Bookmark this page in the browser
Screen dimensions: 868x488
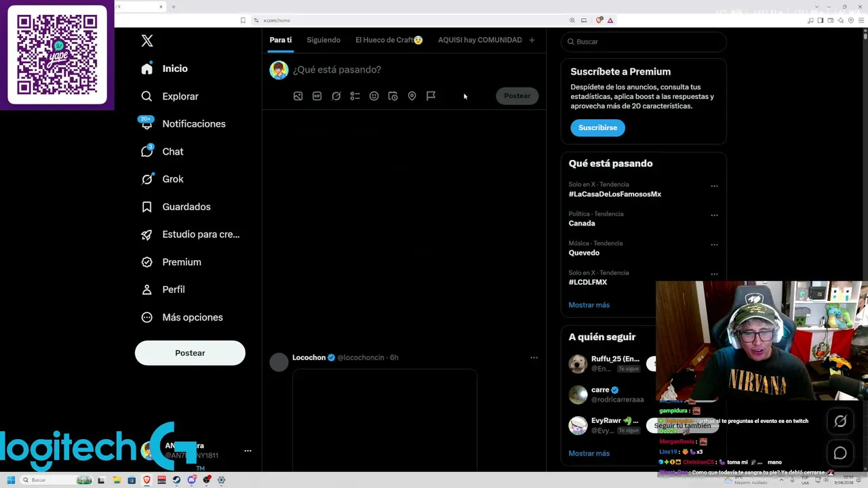243,20
